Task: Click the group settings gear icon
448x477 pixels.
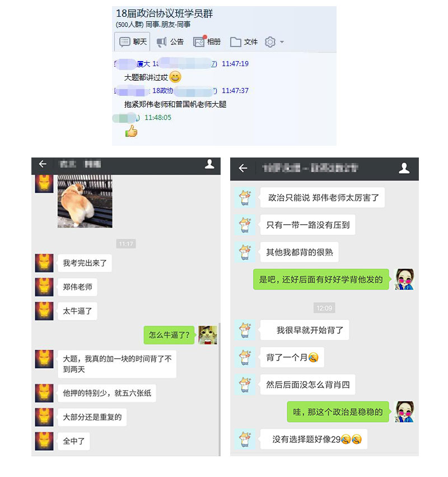Action: pyautogui.click(x=270, y=42)
